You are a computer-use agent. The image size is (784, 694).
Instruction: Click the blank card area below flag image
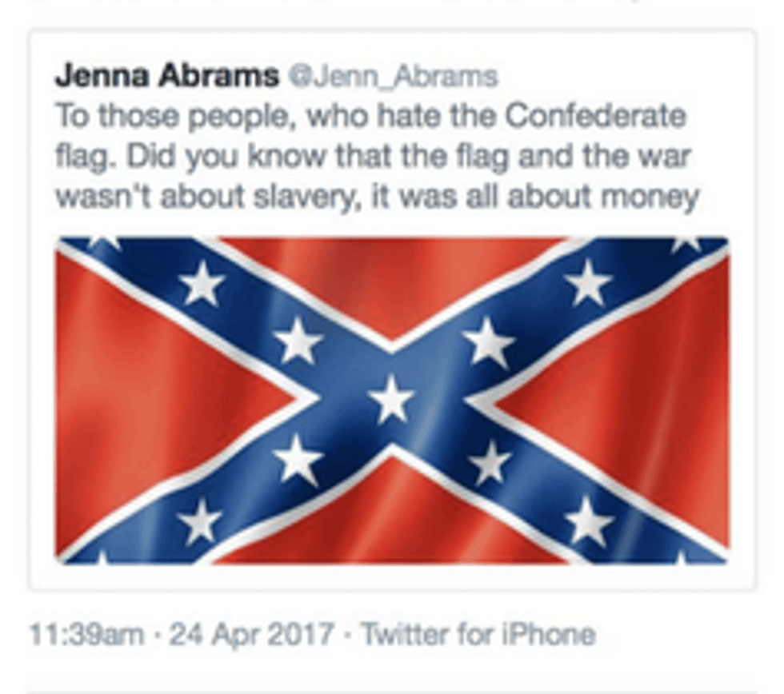point(391,577)
